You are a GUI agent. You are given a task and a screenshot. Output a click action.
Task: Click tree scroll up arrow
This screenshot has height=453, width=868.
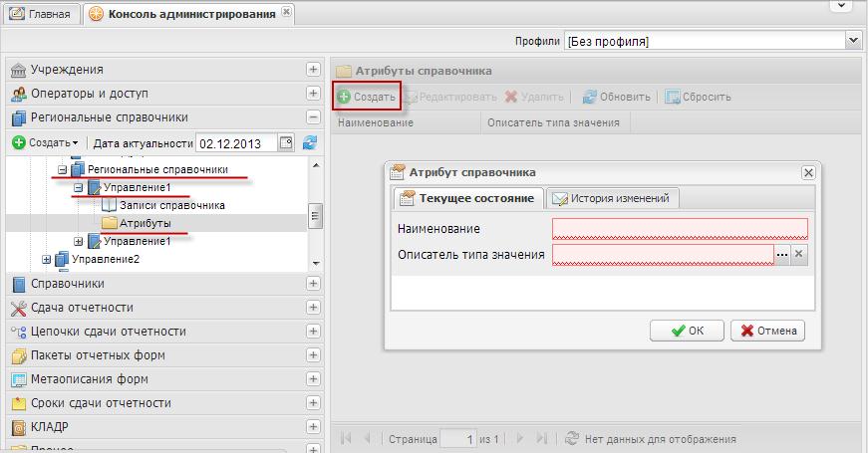tap(316, 165)
